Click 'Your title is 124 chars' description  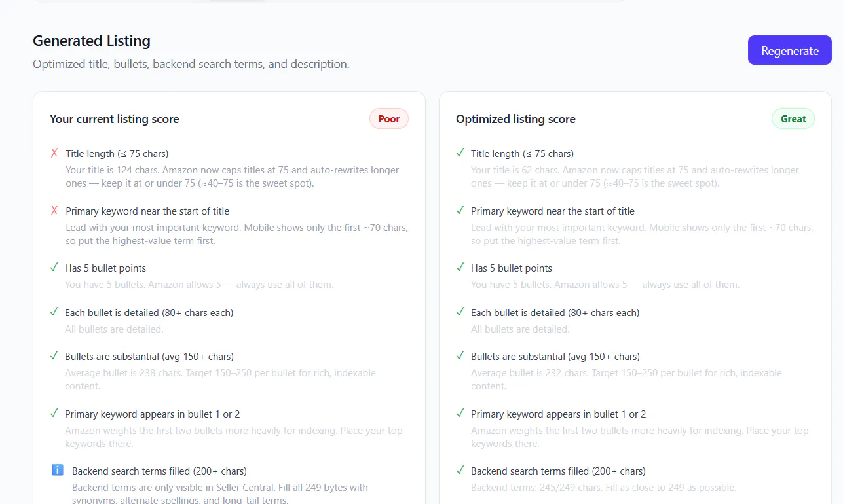[x=233, y=177]
